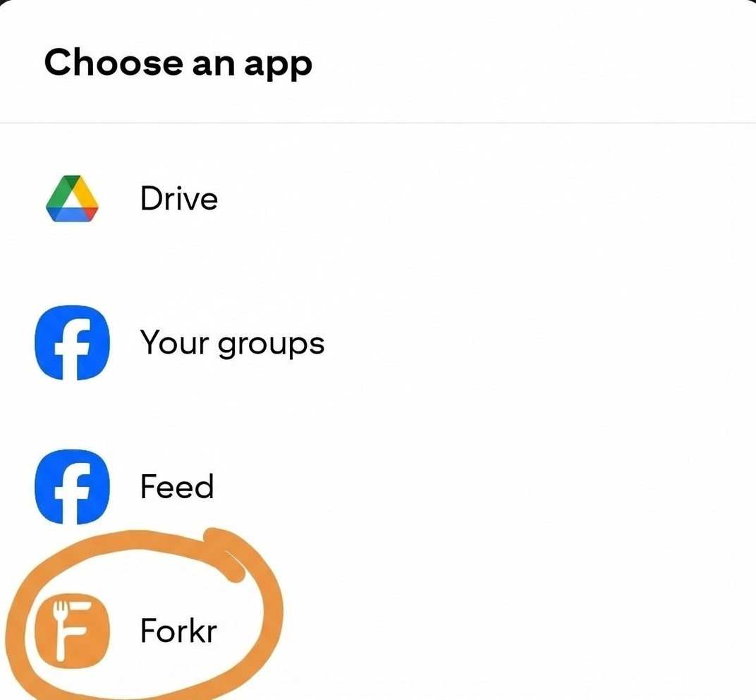The image size is (756, 700).
Task: Click the Feed text label
Action: pos(176,487)
